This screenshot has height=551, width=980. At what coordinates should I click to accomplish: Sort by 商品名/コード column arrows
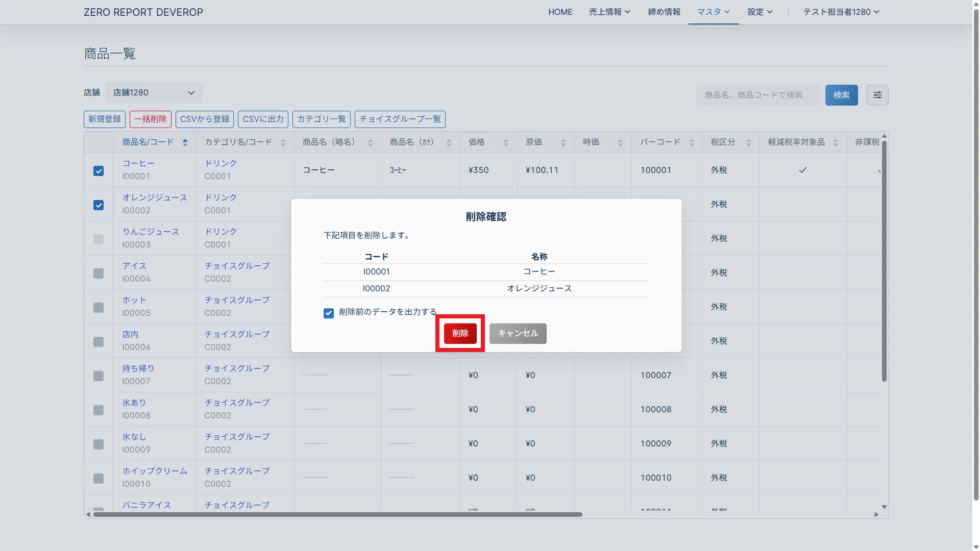[185, 142]
